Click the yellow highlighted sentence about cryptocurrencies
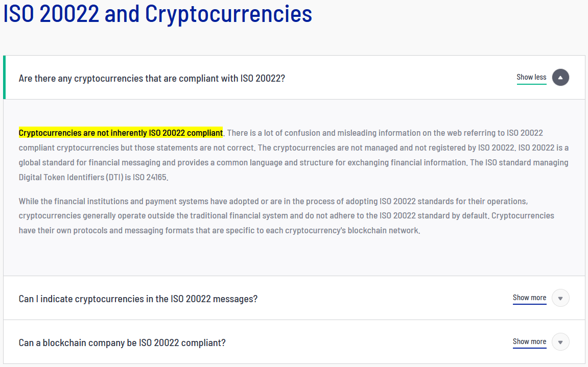Viewport: 588px width, 367px height. pos(121,133)
